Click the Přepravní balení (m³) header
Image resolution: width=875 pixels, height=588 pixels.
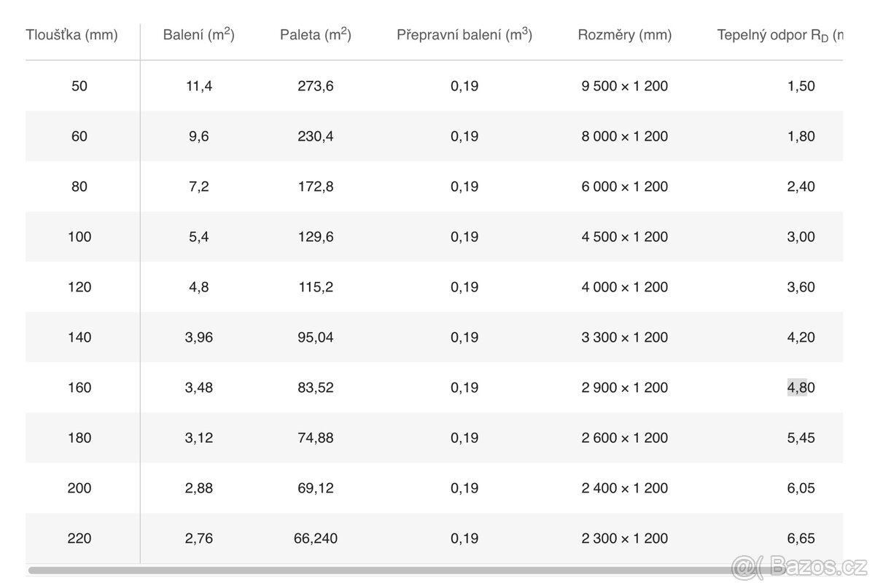464,34
